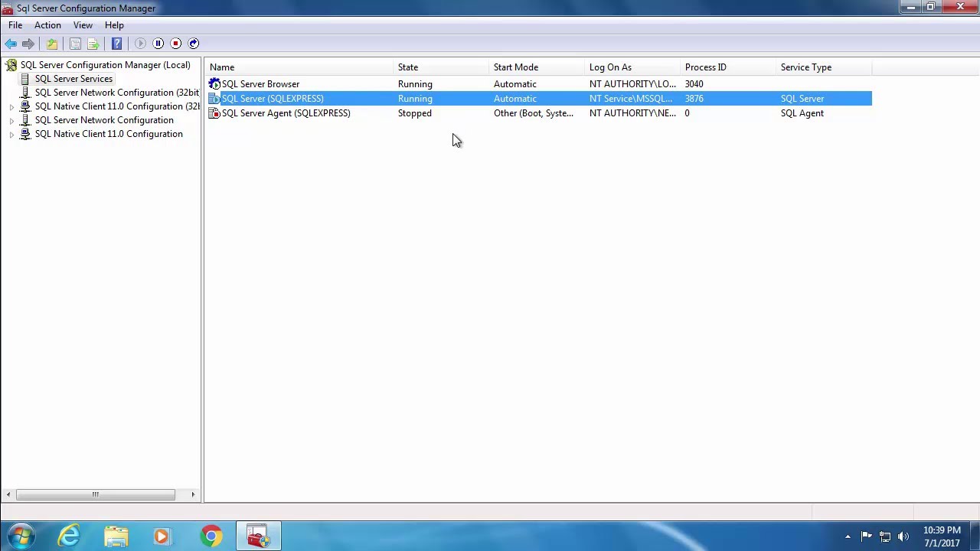Screen dimensions: 980x551
Task: Open the File menu
Action: tap(15, 25)
